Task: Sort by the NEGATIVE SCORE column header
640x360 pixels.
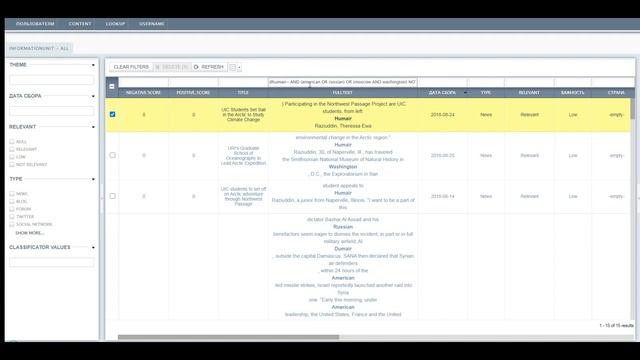Action: tap(143, 93)
